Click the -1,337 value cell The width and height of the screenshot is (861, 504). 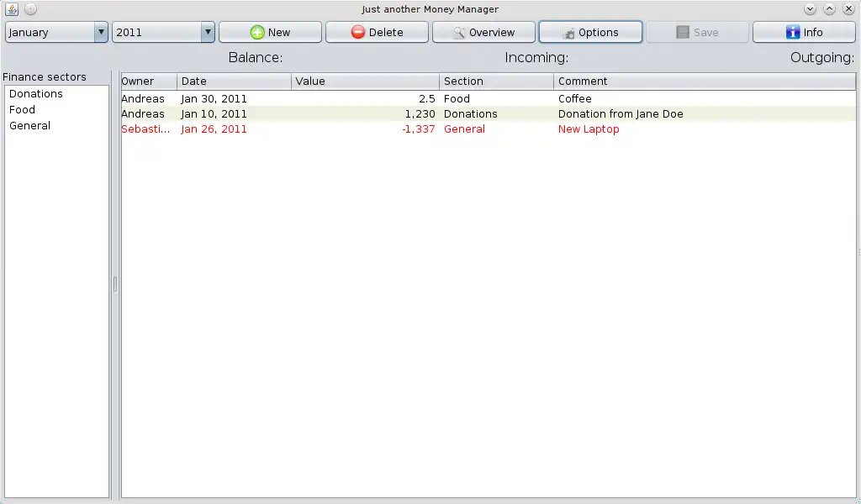pyautogui.click(x=365, y=129)
